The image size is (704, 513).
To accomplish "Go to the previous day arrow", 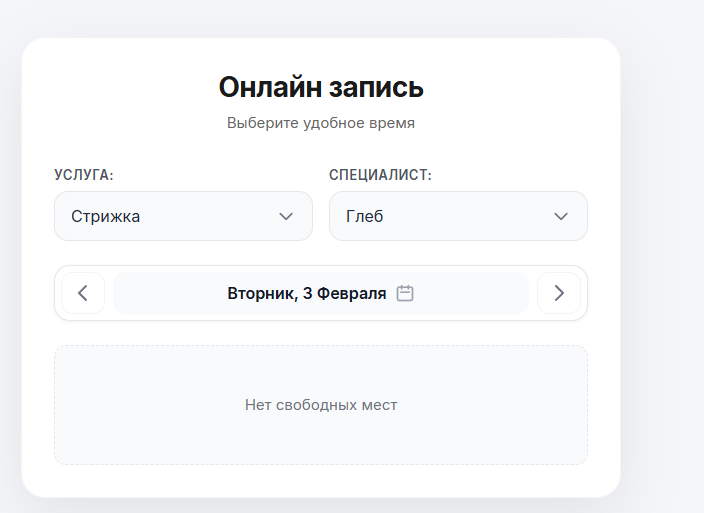I will point(83,293).
